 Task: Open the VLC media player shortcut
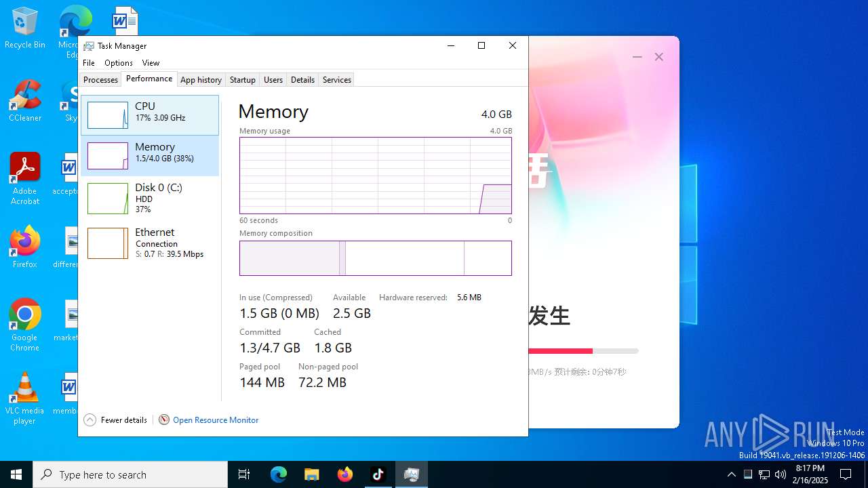(x=25, y=399)
